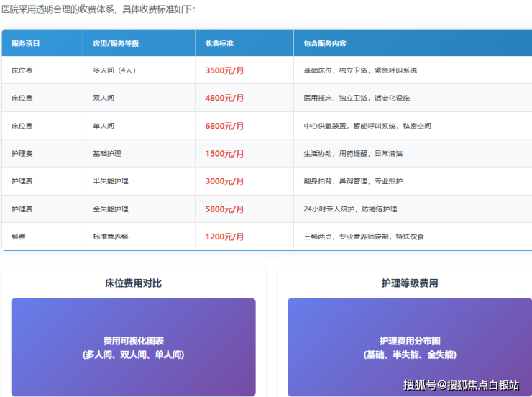
Task: Select the 4800元/月 price text
Action: pyautogui.click(x=224, y=98)
